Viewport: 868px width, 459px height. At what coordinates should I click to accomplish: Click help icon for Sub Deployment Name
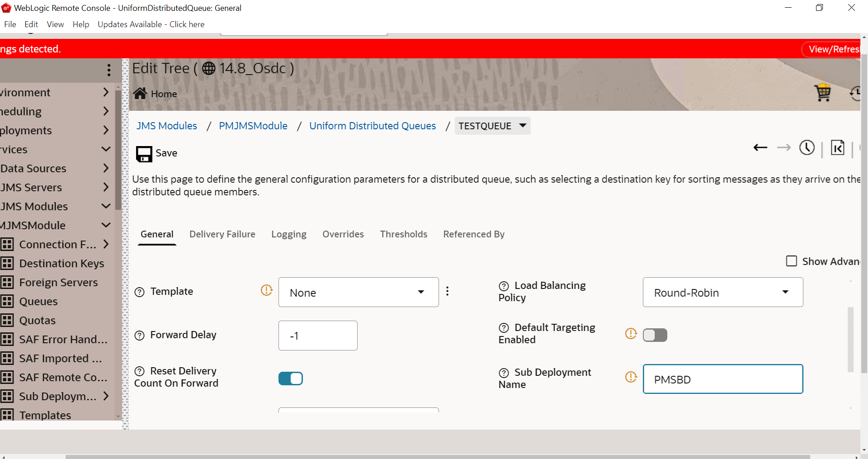click(504, 373)
